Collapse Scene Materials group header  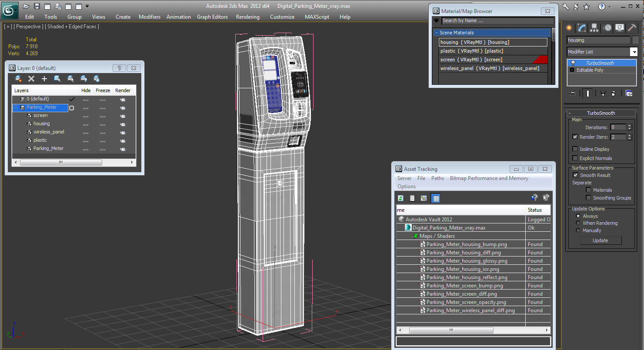pyautogui.click(x=492, y=33)
